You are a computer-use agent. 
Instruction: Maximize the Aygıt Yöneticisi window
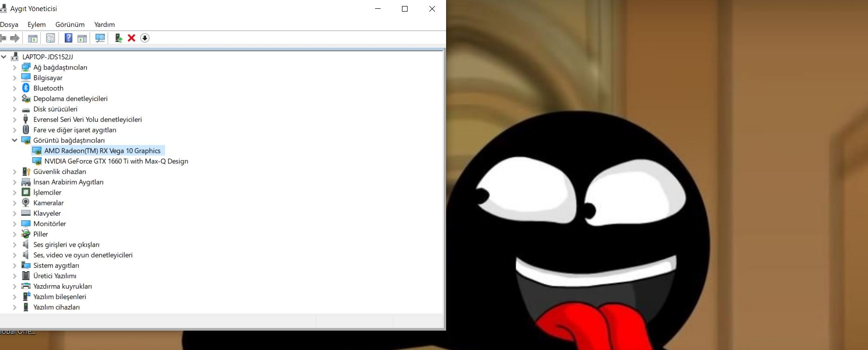[405, 9]
